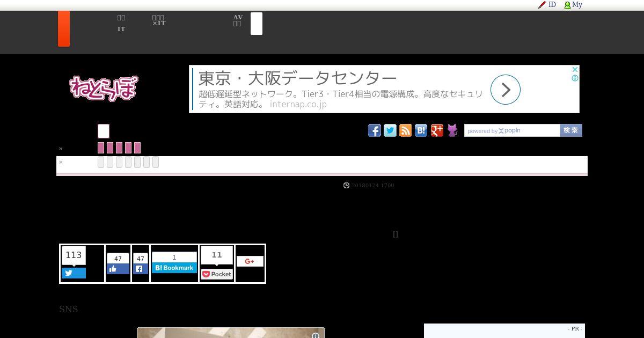644x338 pixels.
Task: Click the Facebook Like thumbs-up button
Action: pyautogui.click(x=118, y=269)
